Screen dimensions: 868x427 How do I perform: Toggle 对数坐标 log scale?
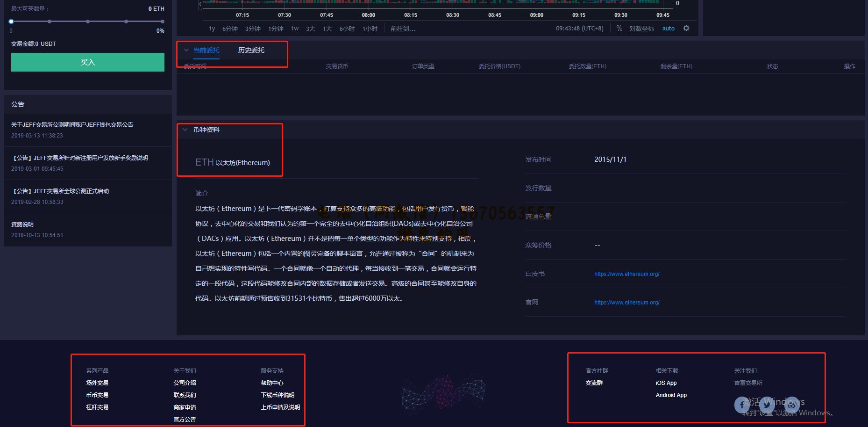[x=641, y=29]
